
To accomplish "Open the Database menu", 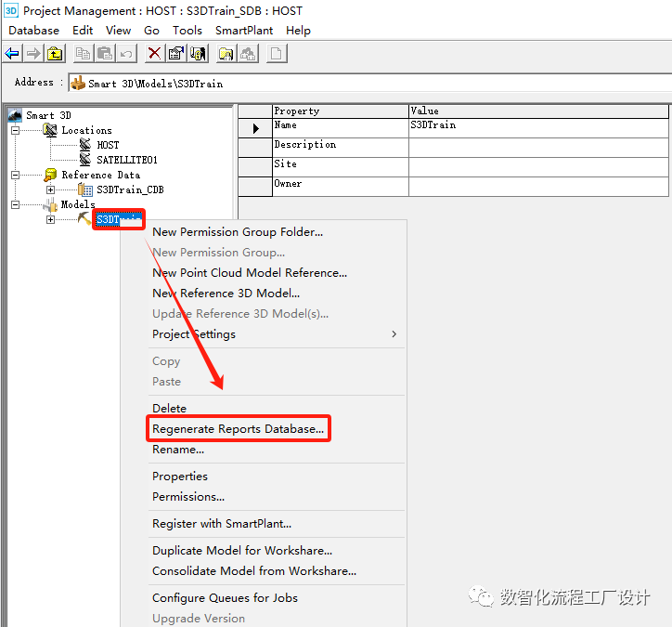I will click(33, 31).
